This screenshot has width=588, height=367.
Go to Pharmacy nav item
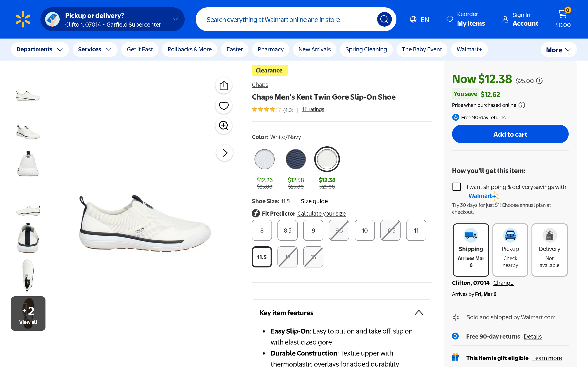[270, 50]
